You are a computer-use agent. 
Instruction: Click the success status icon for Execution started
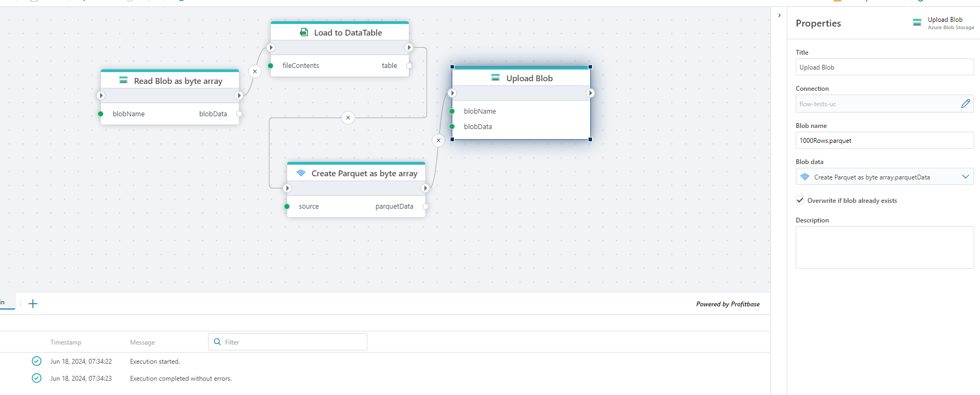point(37,361)
